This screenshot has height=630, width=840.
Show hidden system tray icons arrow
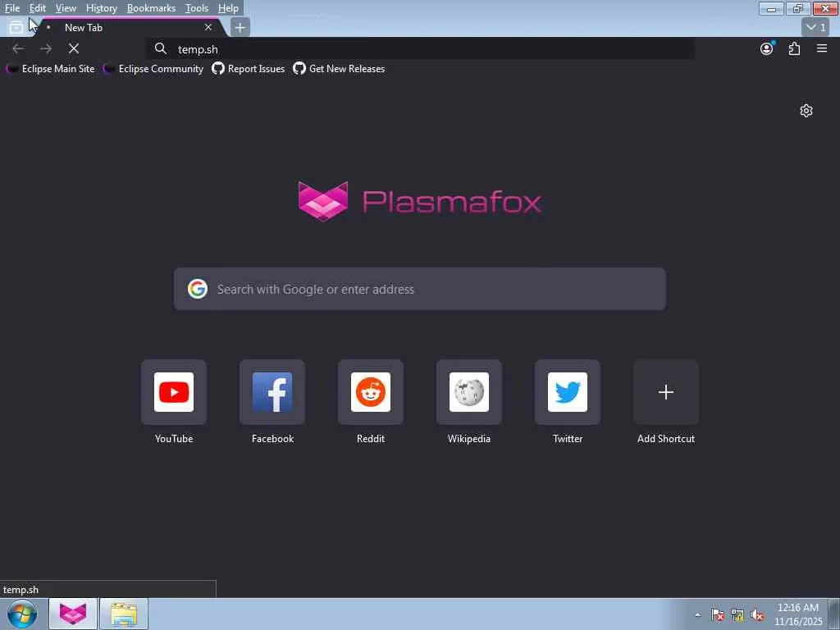(x=697, y=614)
